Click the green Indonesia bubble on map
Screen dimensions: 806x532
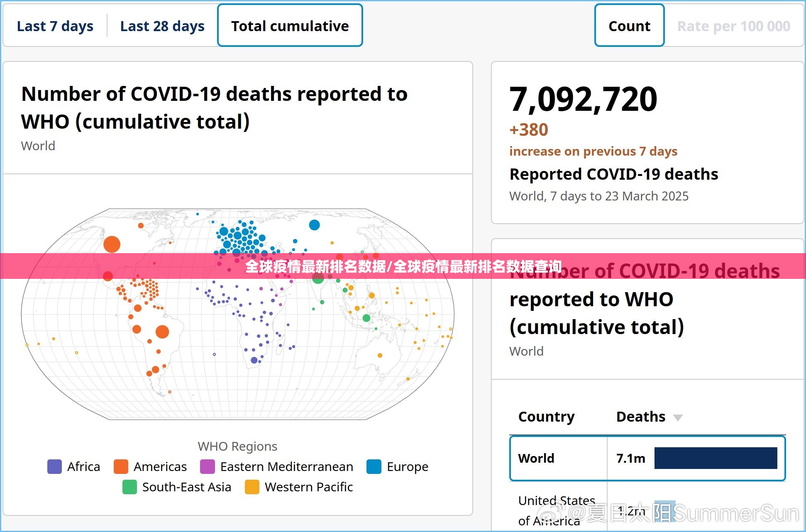(x=366, y=318)
